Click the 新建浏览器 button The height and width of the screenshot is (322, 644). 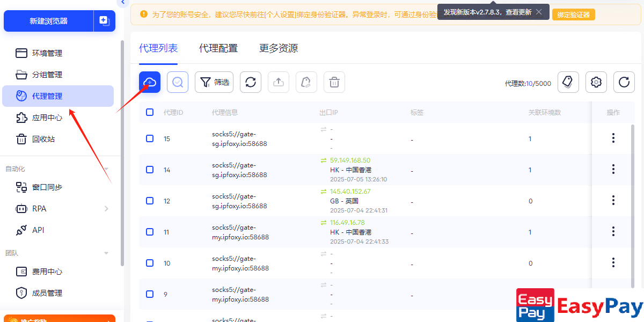click(x=48, y=21)
